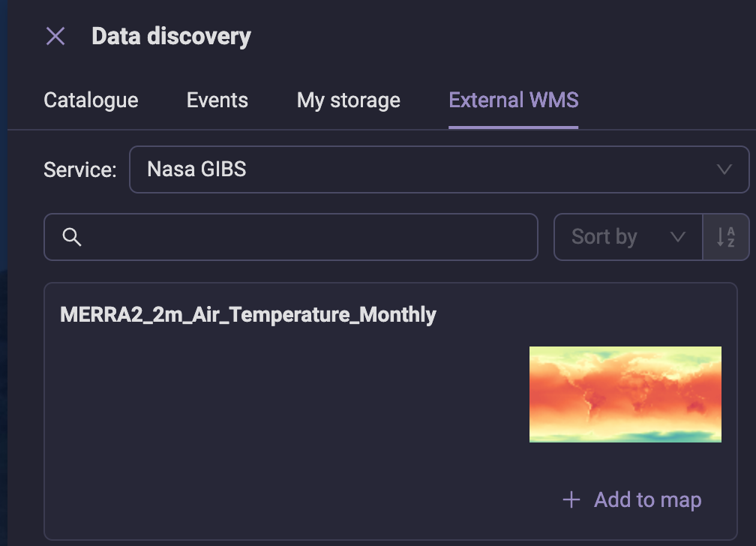756x546 pixels.
Task: Click the Nasa GIBS text in selector
Action: (196, 169)
